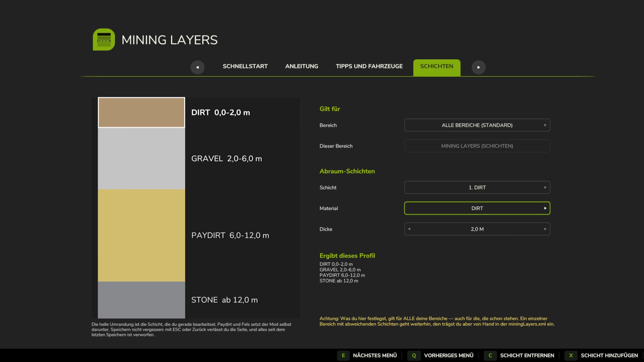Screen dimensions: 644x362
Task: Open the Material selector showing DIRT
Action: click(x=477, y=208)
